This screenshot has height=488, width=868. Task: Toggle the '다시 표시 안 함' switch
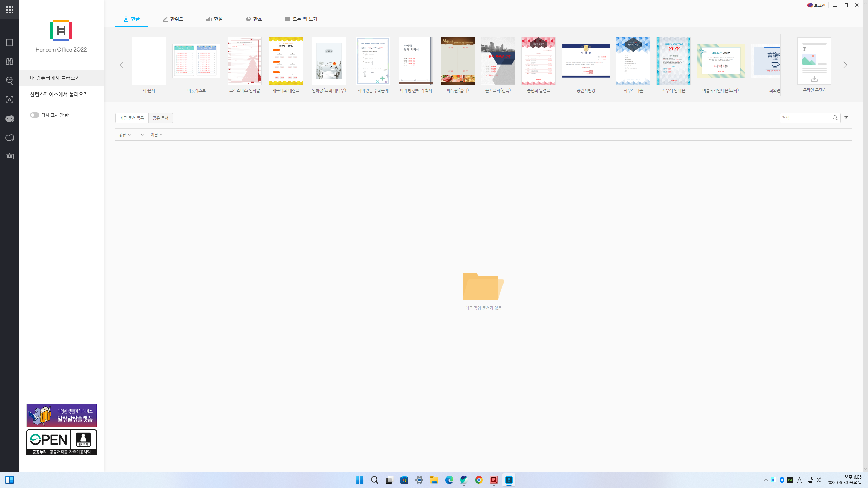34,115
